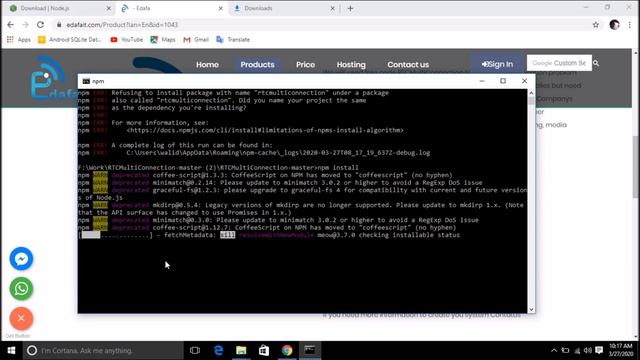Click the npm docs URL line
Image resolution: width=640 pixels, height=360 pixels.
[x=265, y=130]
